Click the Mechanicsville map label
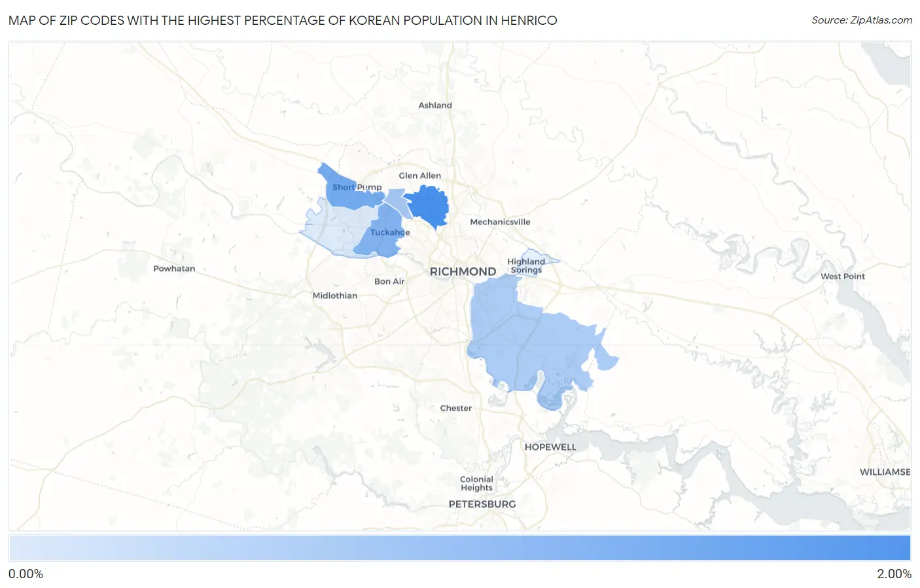The image size is (920, 588). [500, 222]
